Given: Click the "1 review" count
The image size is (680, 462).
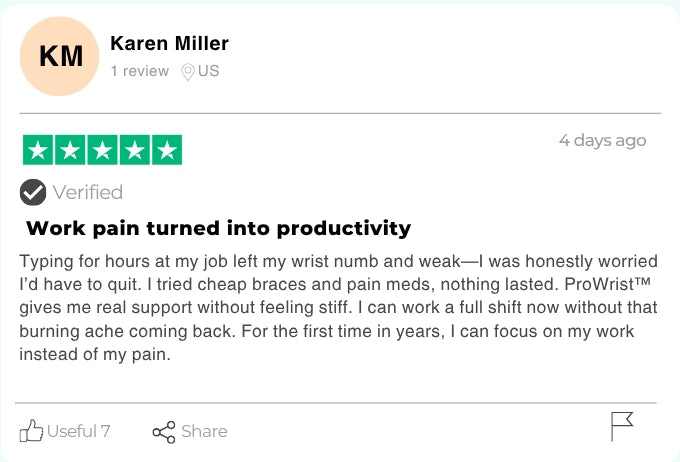Looking at the screenshot, I should click(x=139, y=71).
